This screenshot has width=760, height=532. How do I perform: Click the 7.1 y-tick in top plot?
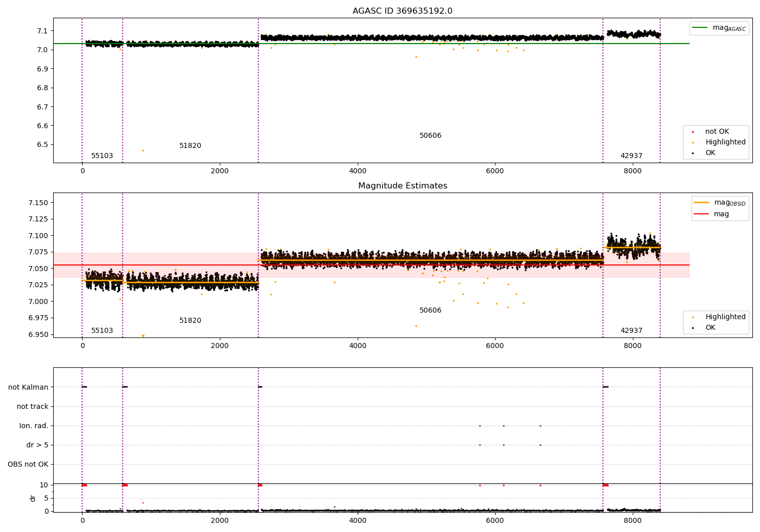pos(42,31)
